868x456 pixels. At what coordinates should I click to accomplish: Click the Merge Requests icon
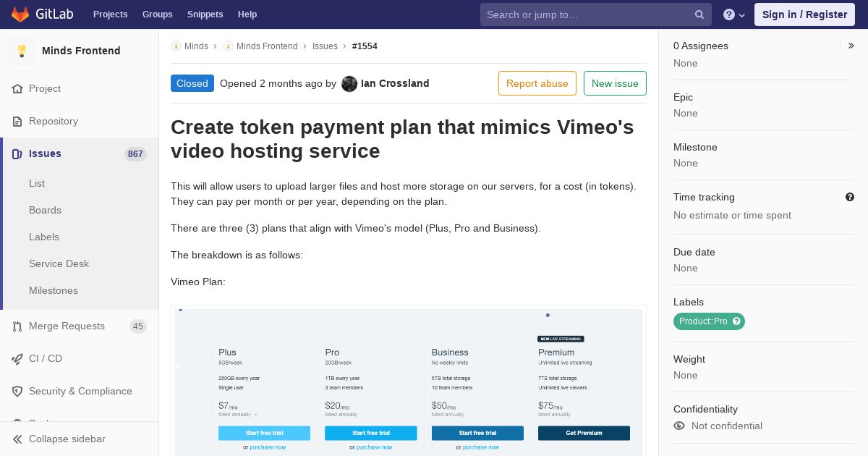pyautogui.click(x=17, y=326)
